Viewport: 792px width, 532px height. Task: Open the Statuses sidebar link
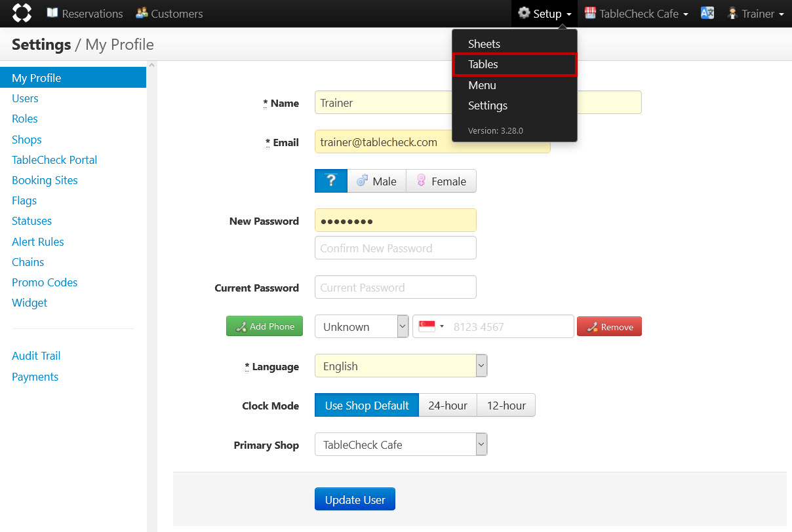coord(31,221)
